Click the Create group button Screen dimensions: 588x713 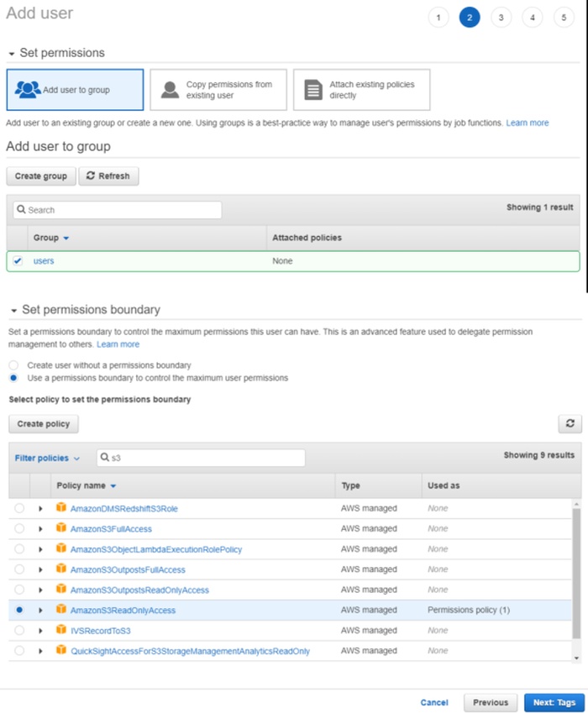[40, 176]
